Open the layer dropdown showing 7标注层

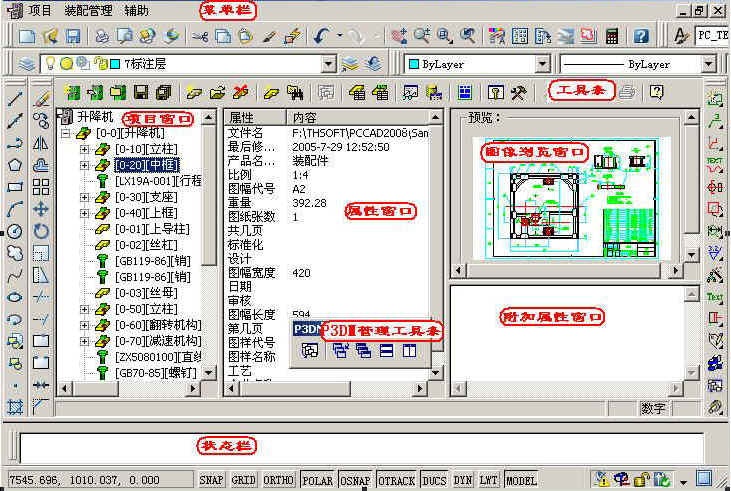pos(327,64)
